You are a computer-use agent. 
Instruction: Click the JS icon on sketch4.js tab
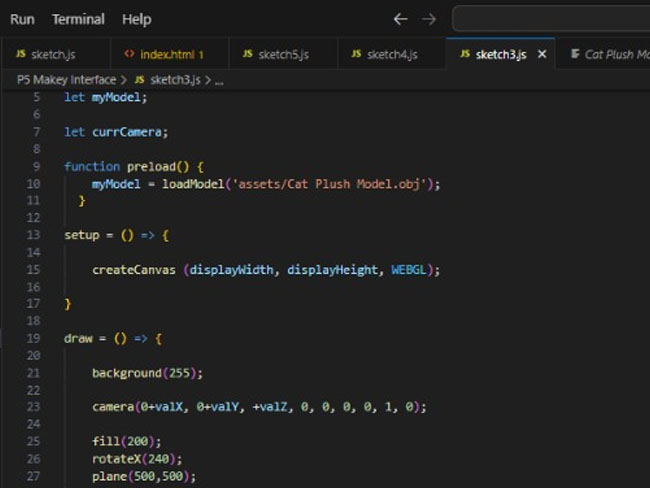pos(356,53)
